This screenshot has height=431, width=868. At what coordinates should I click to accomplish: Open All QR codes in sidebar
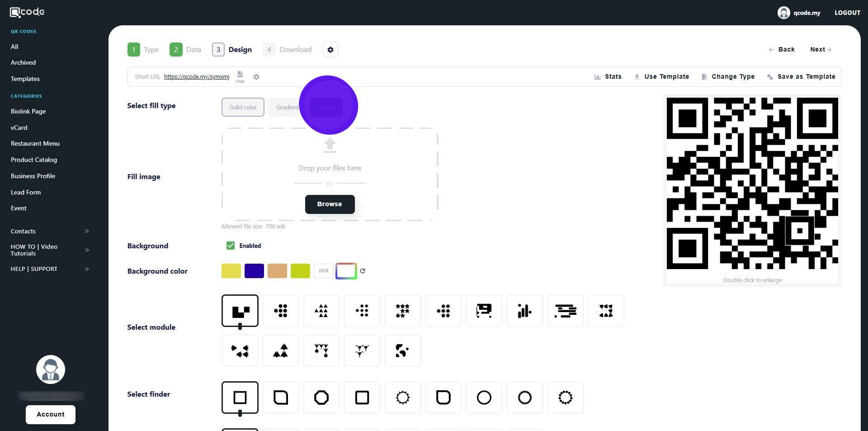pos(14,47)
